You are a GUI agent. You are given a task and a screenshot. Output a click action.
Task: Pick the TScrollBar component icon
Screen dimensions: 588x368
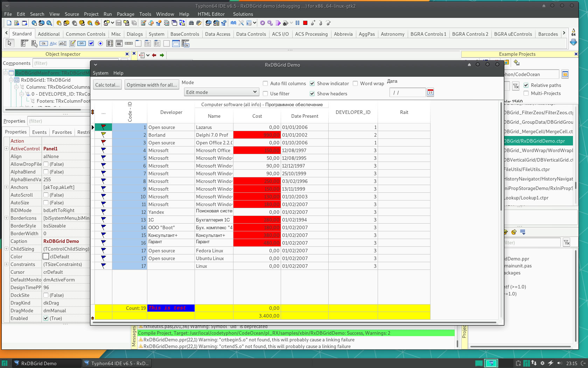tap(129, 43)
